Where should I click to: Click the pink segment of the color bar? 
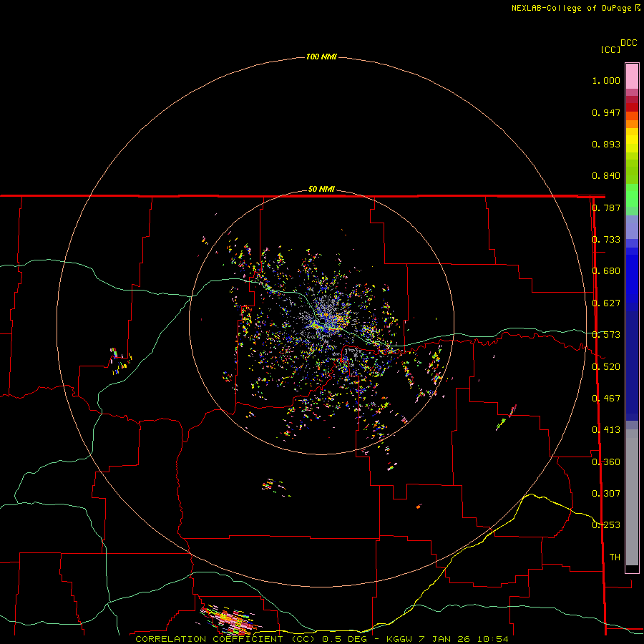pos(632,77)
